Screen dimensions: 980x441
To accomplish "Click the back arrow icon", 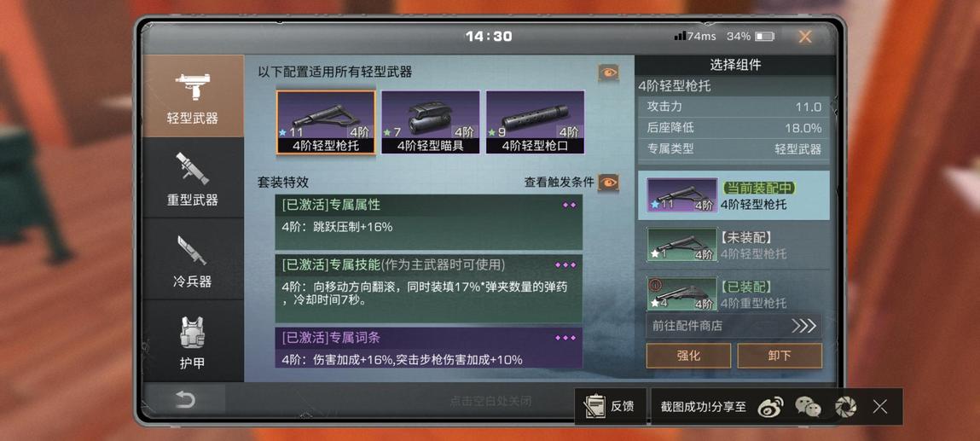I will coord(185,399).
